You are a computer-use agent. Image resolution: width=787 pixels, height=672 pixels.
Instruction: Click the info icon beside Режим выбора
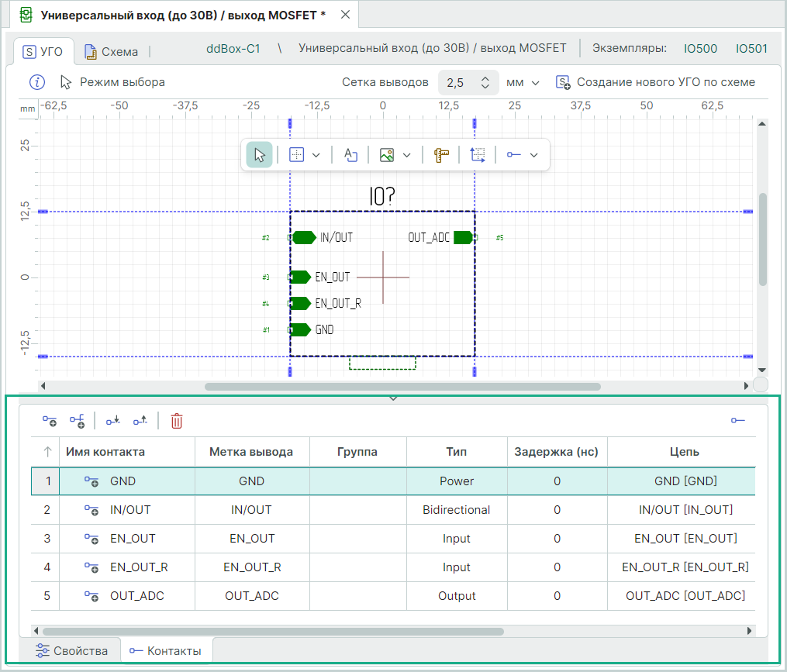37,82
